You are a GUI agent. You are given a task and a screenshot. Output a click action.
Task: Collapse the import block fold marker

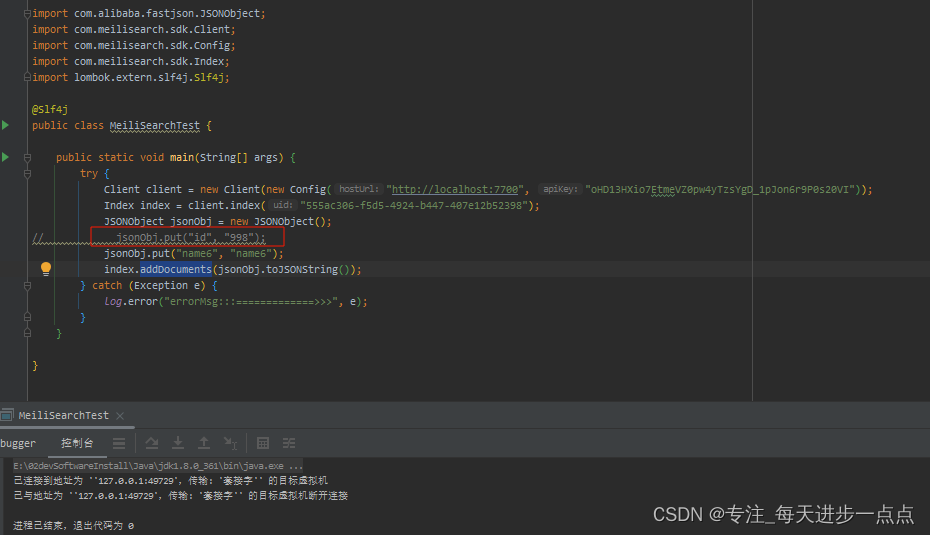(x=27, y=13)
